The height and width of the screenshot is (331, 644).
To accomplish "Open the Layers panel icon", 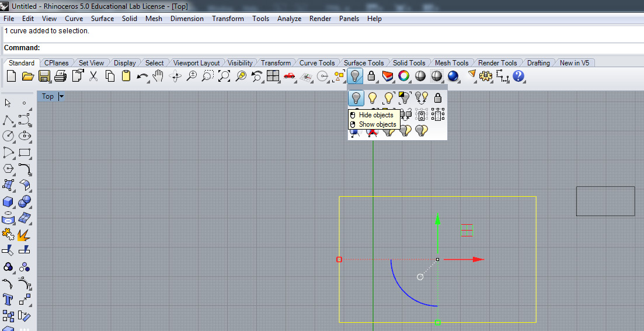I will click(387, 76).
